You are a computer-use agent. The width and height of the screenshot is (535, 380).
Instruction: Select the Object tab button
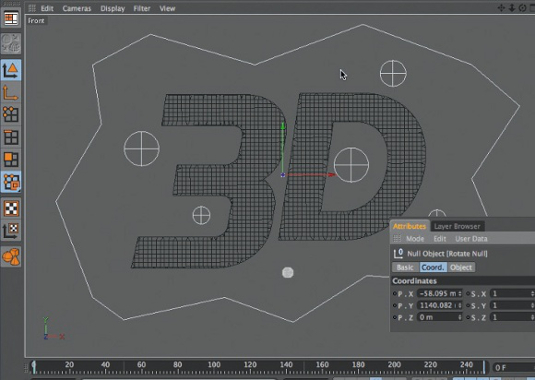[x=461, y=267]
